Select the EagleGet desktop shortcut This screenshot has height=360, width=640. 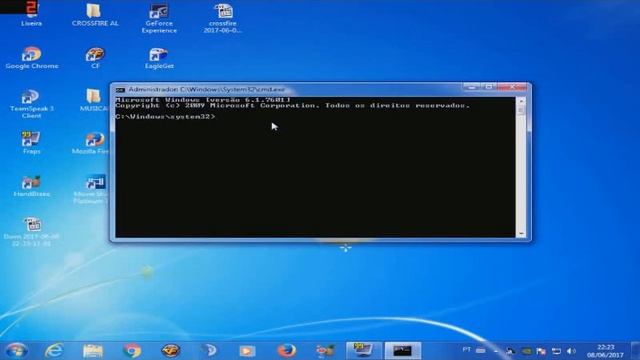coord(159,58)
